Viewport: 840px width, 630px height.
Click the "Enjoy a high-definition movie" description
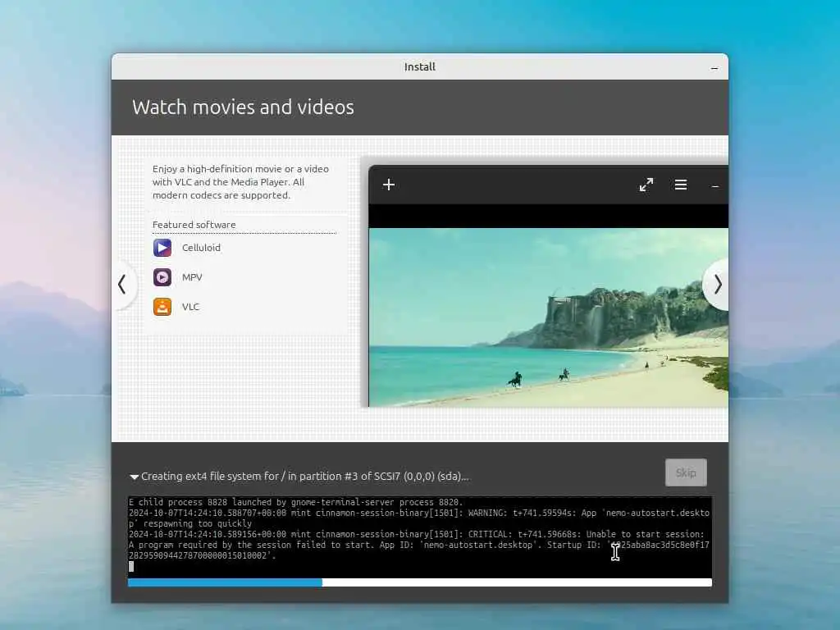pyautogui.click(x=240, y=182)
